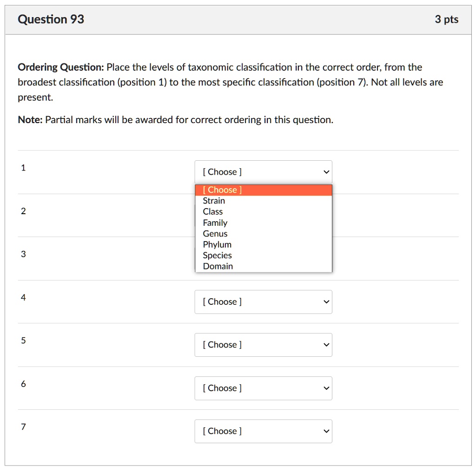Open the dropdown for position 7
476x472 pixels.
263,431
